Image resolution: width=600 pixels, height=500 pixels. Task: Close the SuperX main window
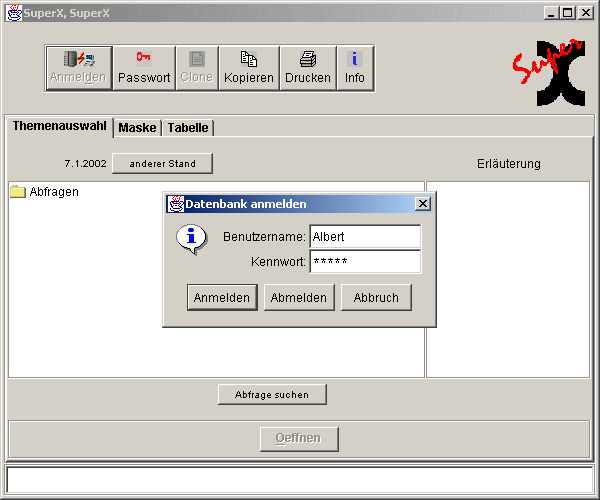click(x=586, y=13)
